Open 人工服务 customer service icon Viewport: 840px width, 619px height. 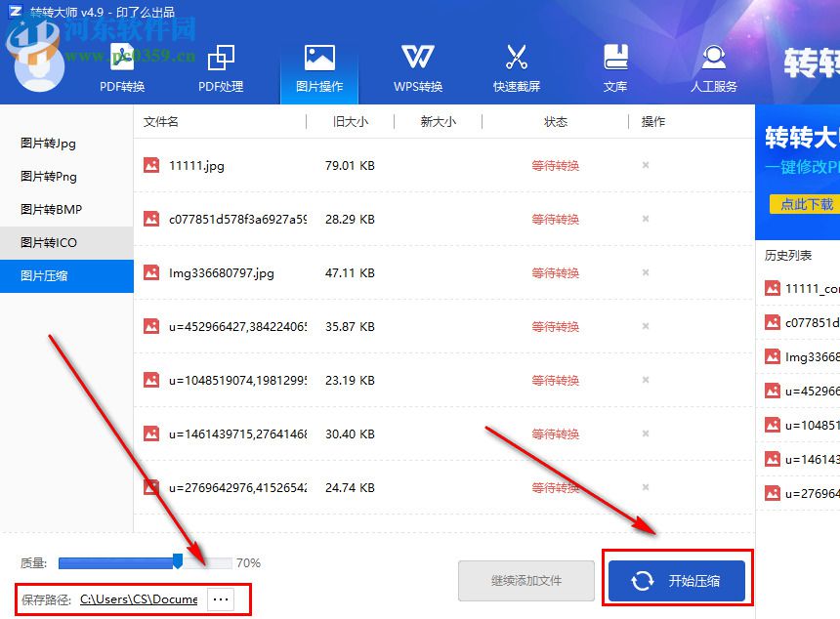713,57
